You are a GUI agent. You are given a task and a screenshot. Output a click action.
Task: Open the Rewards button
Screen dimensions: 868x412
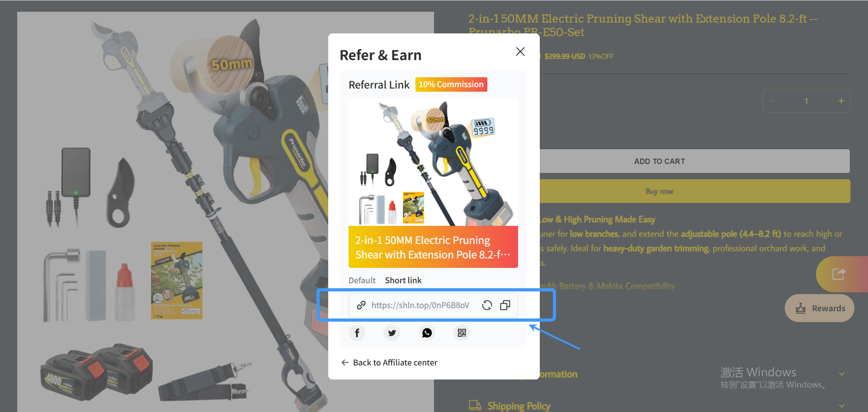[820, 308]
